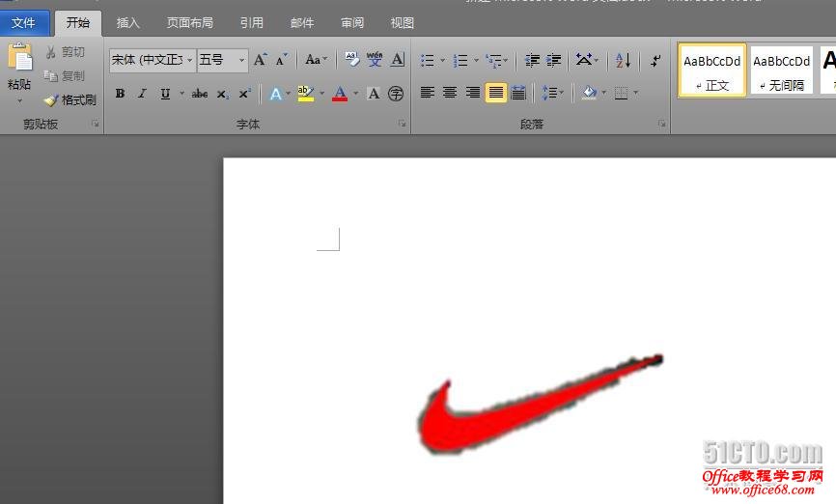
Task: Switch to 页面布局 Page Layout tab
Action: [190, 23]
